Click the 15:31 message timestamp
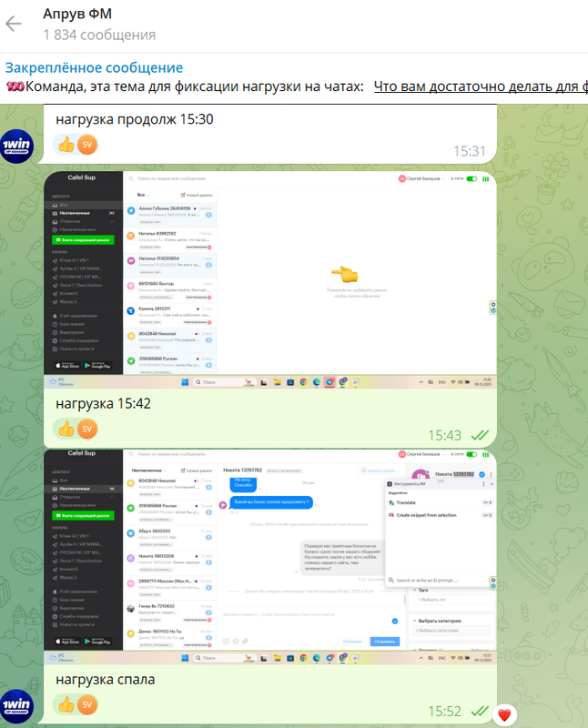The width and height of the screenshot is (588, 728). [x=469, y=151]
